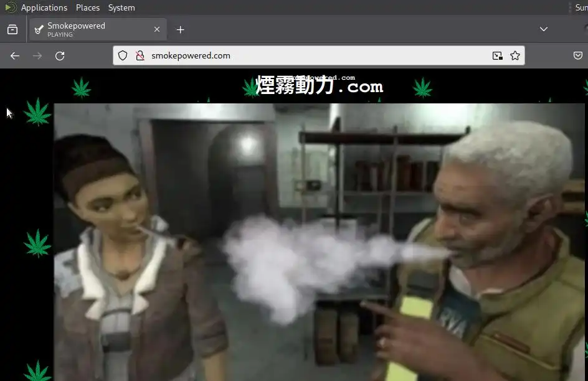Go forward one page
Viewport: 588px width, 381px height.
click(x=37, y=56)
